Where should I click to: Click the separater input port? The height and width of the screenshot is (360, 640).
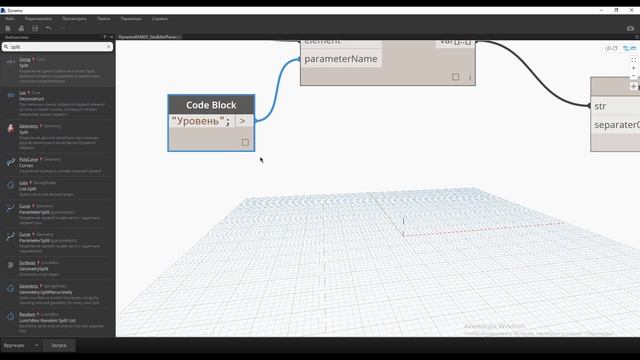click(615, 125)
